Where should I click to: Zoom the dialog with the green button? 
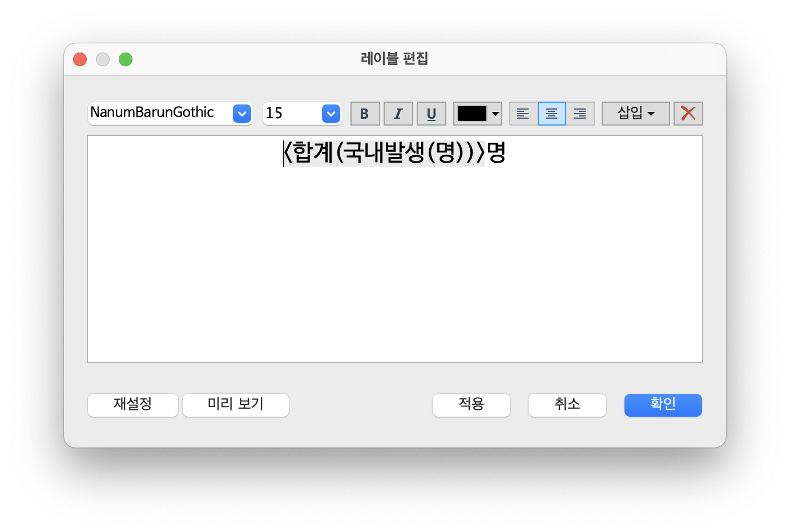126,59
